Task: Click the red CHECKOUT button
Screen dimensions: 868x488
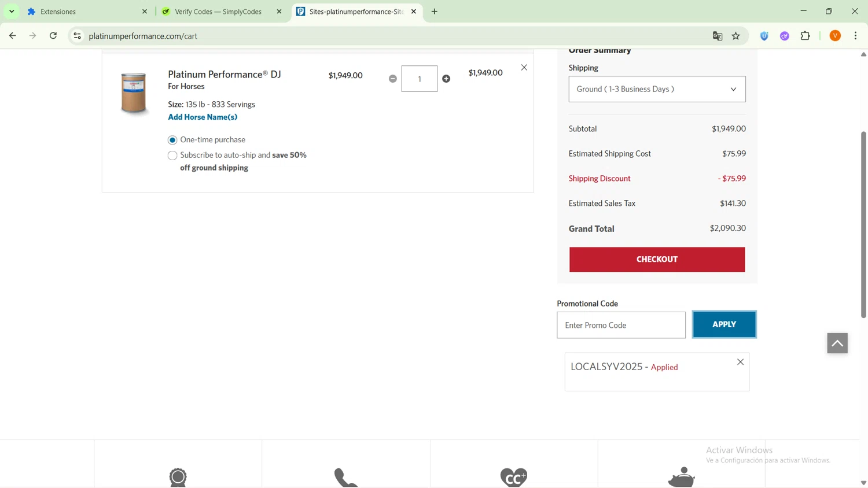Action: tap(657, 260)
